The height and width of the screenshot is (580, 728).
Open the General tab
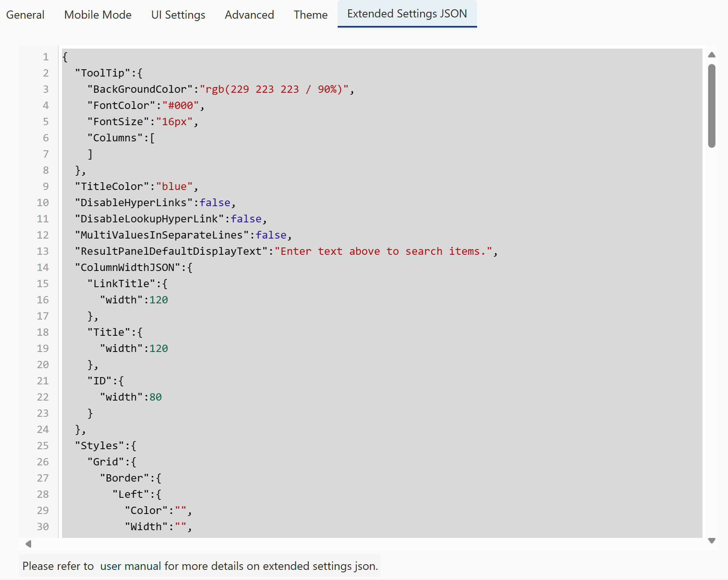25,15
